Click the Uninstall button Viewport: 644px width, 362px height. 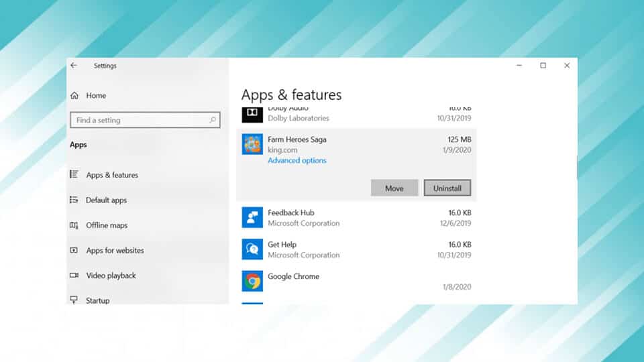tap(447, 188)
